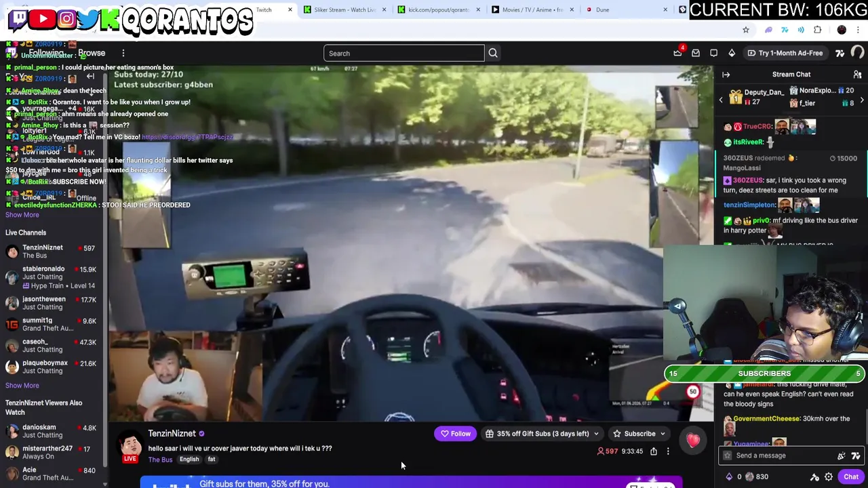Switch to Movies / TV / Anime tab
Screen dimensions: 868x488
(532, 9)
